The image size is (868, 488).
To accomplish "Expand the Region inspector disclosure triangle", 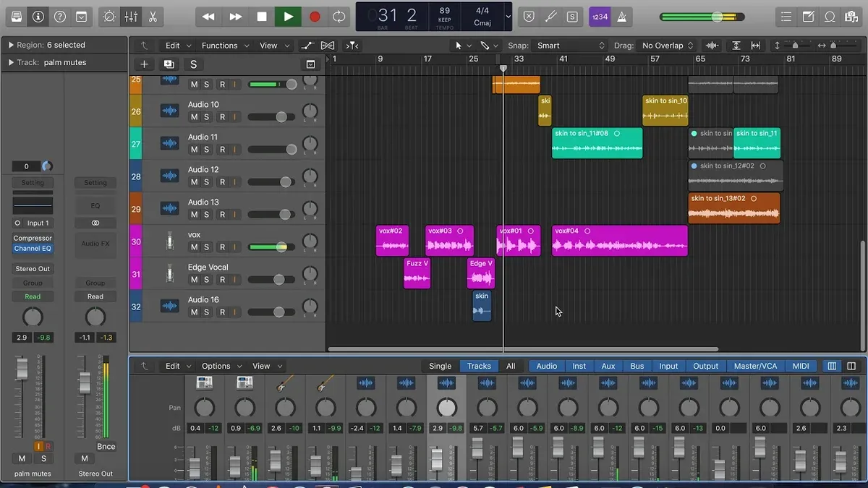I will 11,45.
